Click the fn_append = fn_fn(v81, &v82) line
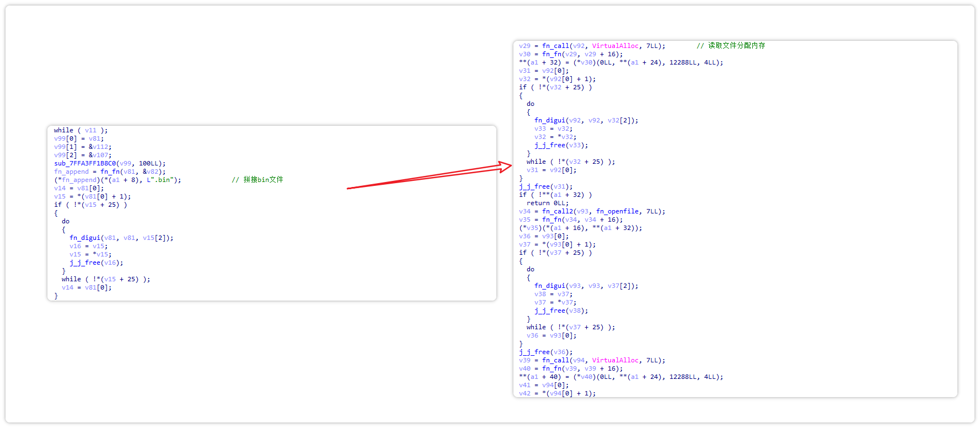The image size is (980, 428). (x=109, y=172)
